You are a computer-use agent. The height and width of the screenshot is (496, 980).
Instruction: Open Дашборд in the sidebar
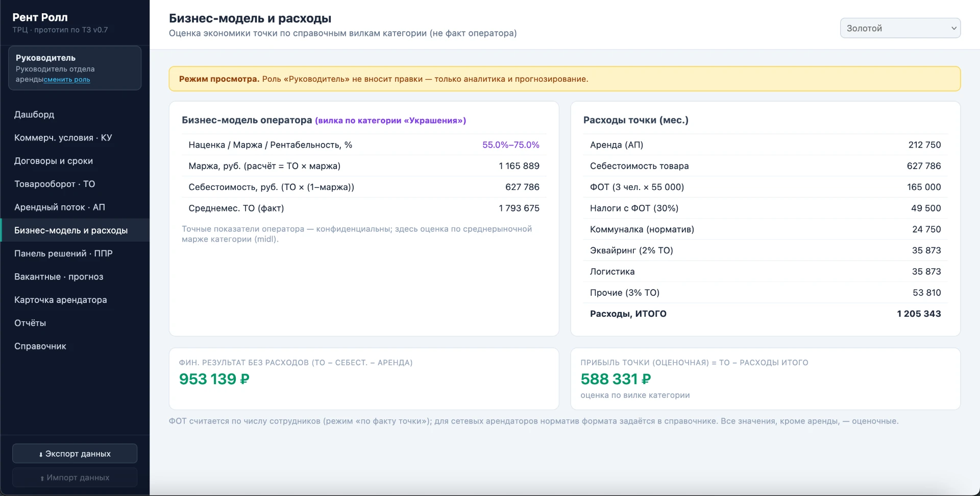(x=75, y=114)
